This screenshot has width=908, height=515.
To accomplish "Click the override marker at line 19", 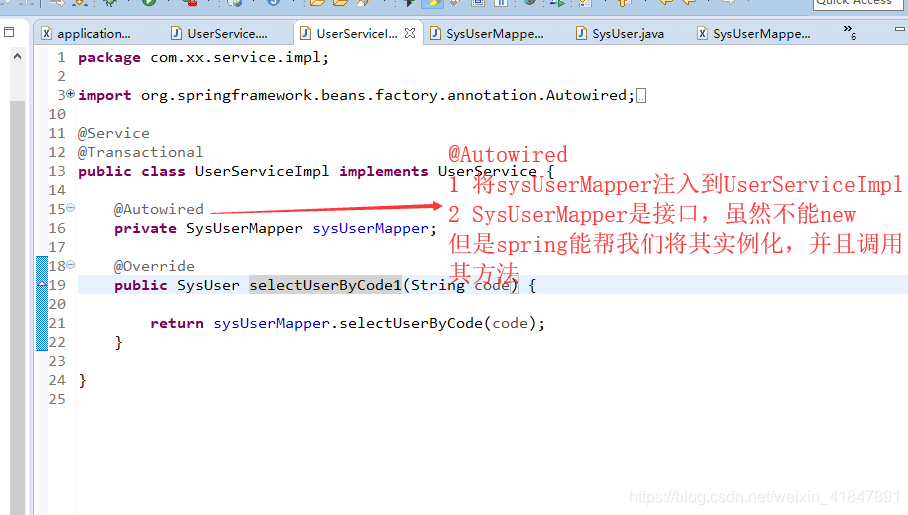I will coord(42,284).
